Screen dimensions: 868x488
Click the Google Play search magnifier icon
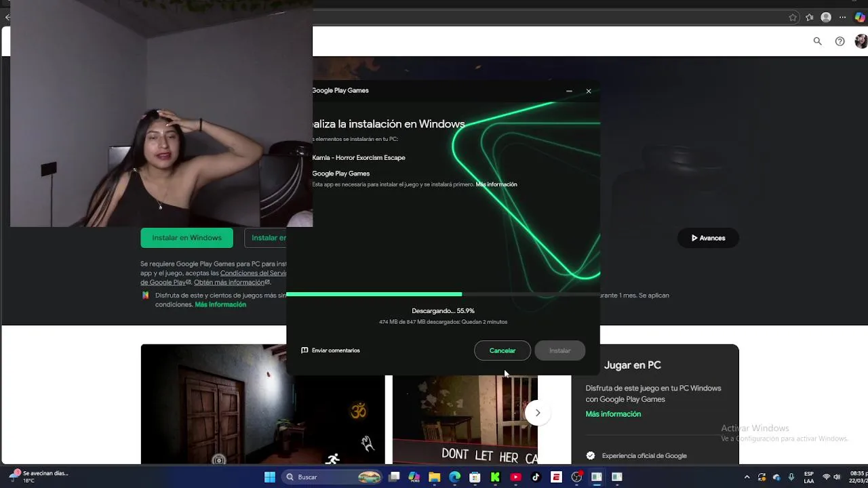(x=818, y=41)
